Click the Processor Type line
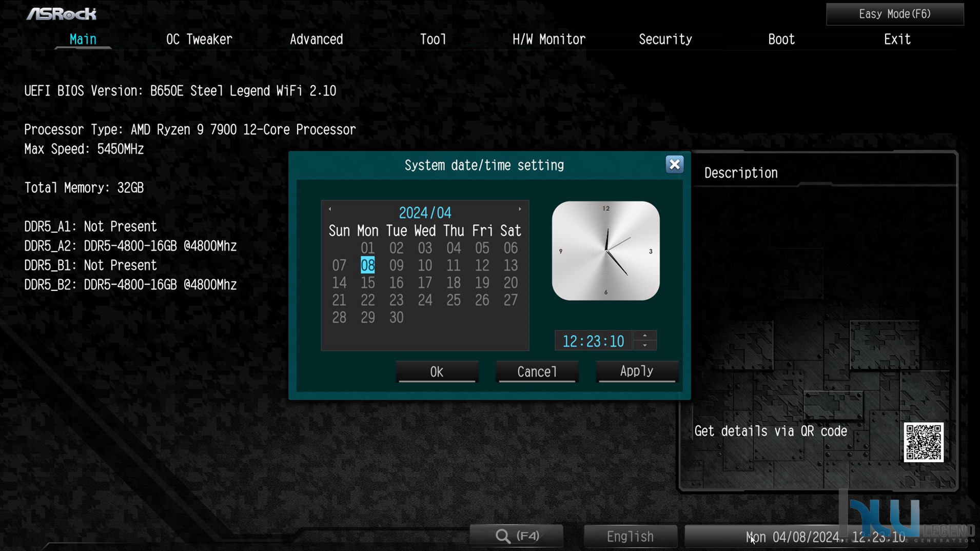Viewport: 980px width, 551px height. point(190,130)
